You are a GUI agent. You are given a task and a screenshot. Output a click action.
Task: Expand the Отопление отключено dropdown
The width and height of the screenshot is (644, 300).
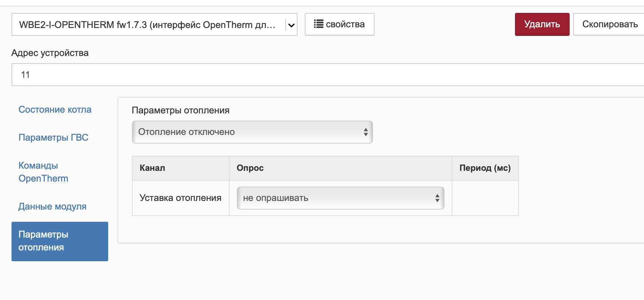(x=252, y=132)
